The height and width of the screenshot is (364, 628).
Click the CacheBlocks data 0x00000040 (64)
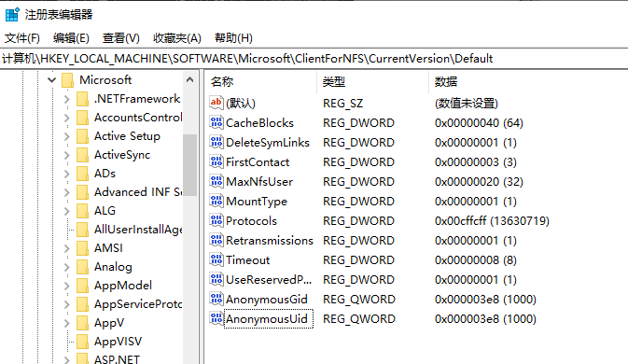coord(479,122)
